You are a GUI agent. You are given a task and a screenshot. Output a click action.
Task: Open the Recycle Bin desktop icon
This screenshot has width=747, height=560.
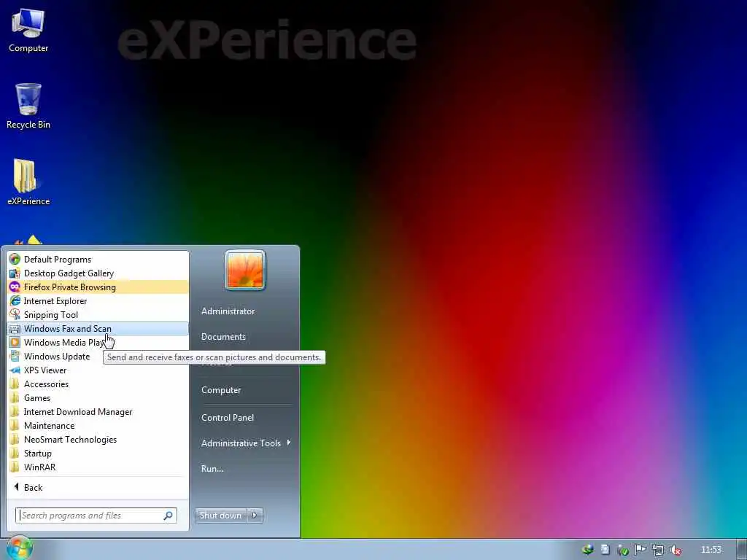[x=28, y=106]
